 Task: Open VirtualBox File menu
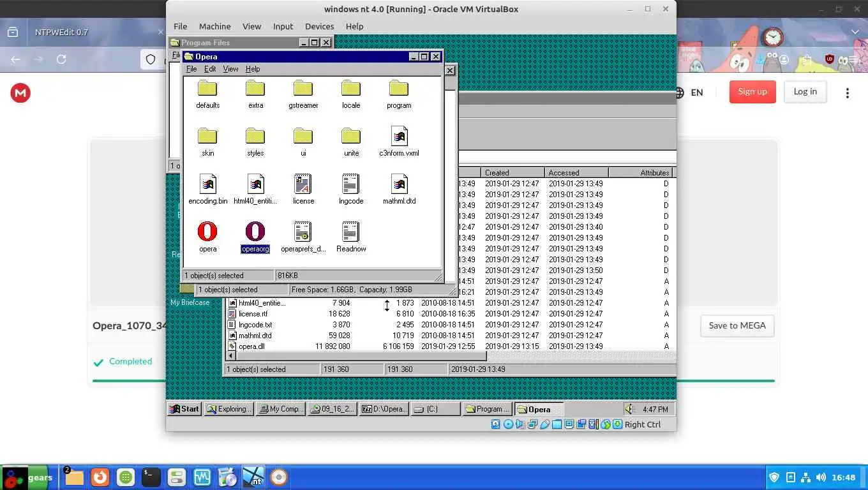(x=181, y=26)
